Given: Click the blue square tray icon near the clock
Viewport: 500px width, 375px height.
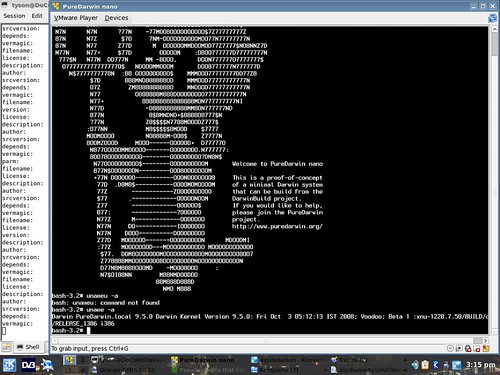Looking at the screenshot, I should point(456,365).
